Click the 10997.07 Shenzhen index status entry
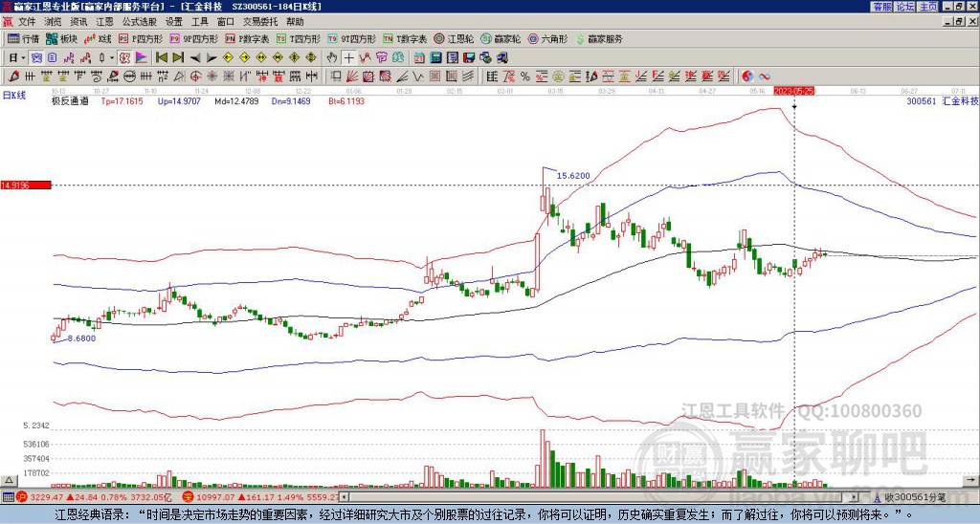Viewport: 980px width, 524px height. click(x=260, y=497)
